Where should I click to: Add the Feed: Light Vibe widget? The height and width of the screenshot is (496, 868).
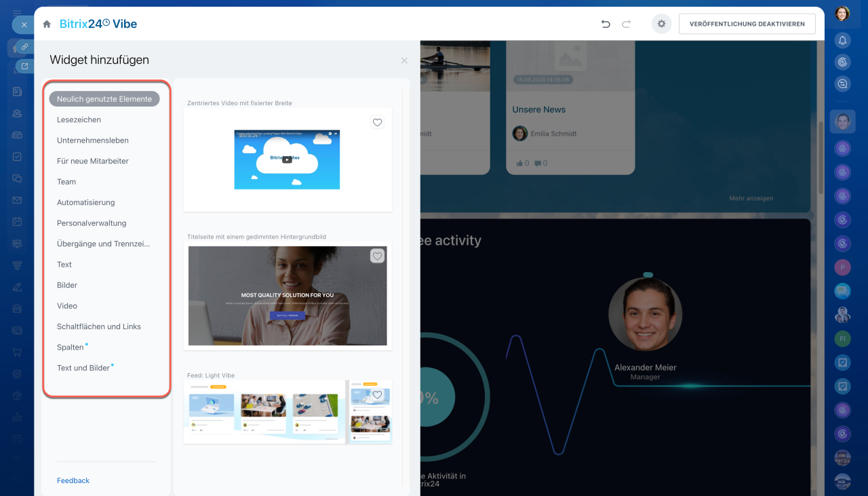[288, 412]
